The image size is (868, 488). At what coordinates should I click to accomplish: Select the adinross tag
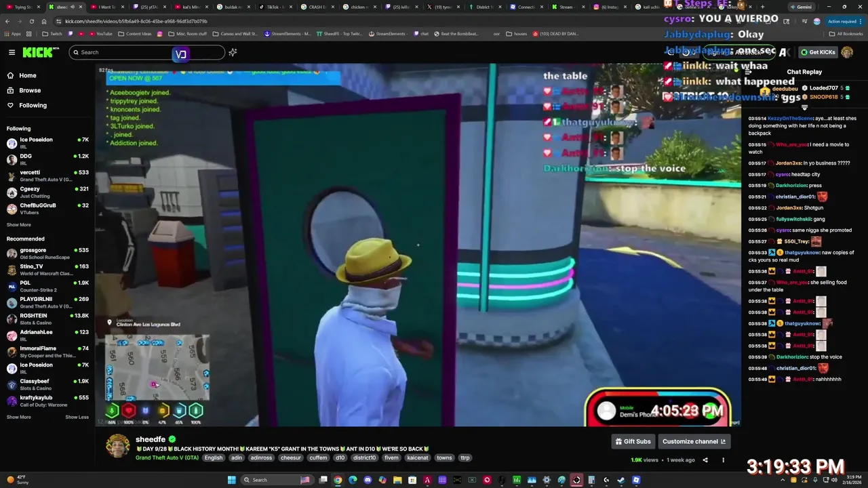261,457
